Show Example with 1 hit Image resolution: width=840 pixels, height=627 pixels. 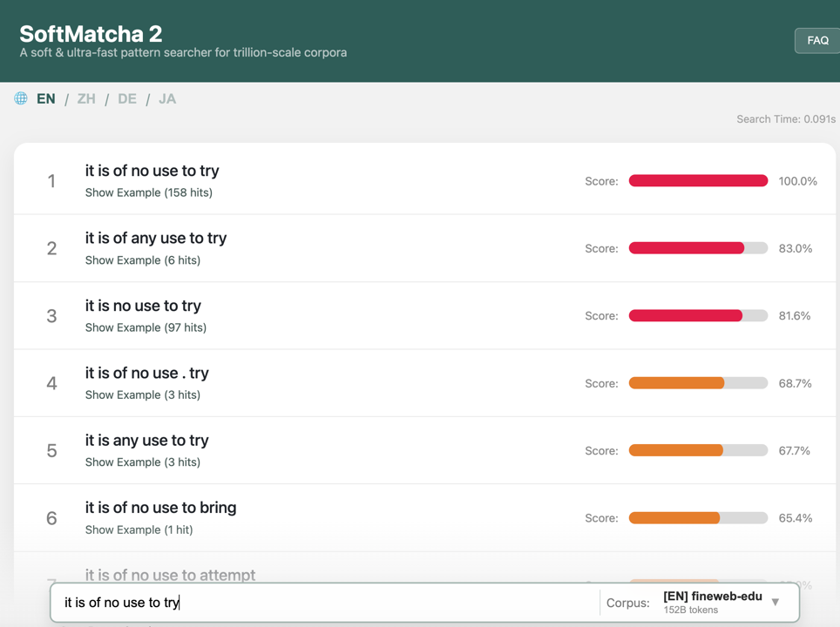point(139,529)
